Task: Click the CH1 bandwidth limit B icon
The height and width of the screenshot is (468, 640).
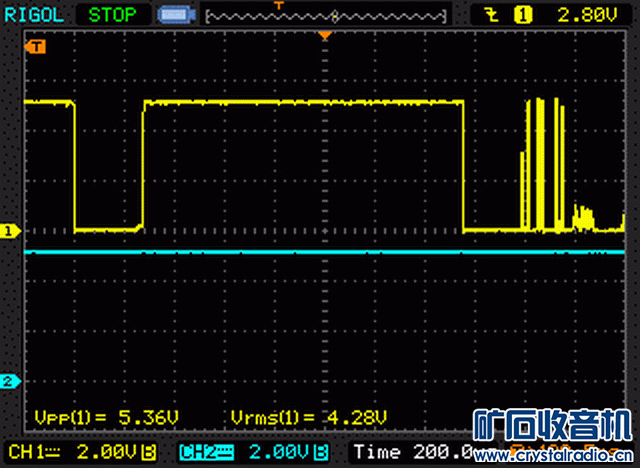Action: coord(149,452)
